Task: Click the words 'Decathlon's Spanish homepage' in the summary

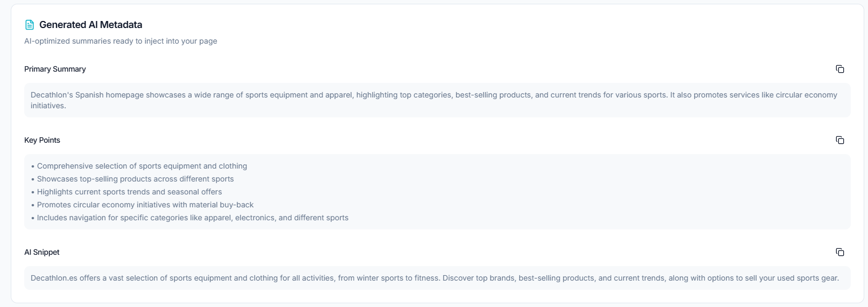Action: tap(87, 95)
